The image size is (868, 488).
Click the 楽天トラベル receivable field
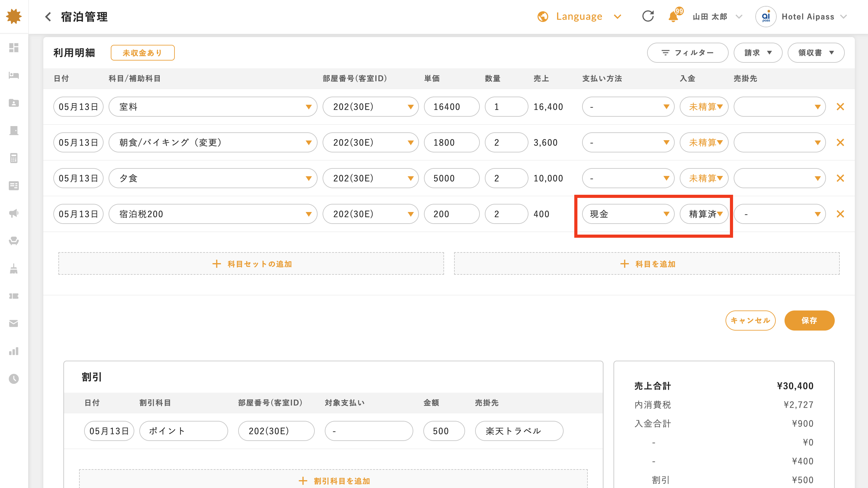coord(519,431)
